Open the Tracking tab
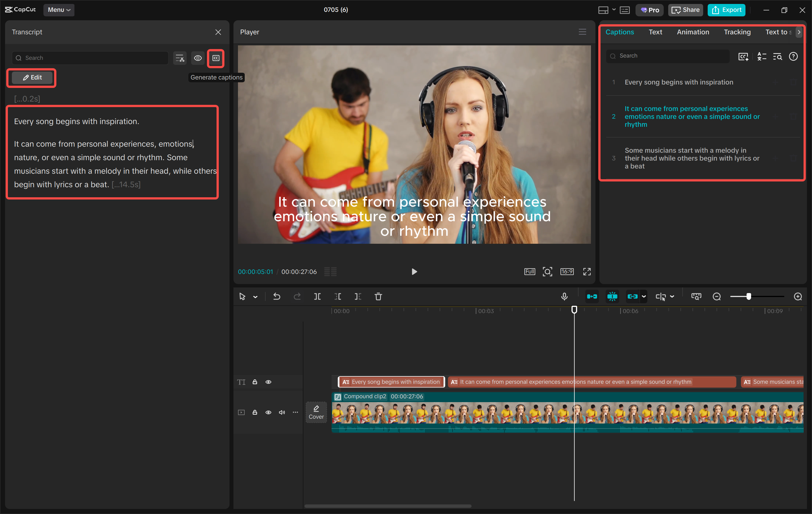The image size is (812, 514). click(x=737, y=32)
